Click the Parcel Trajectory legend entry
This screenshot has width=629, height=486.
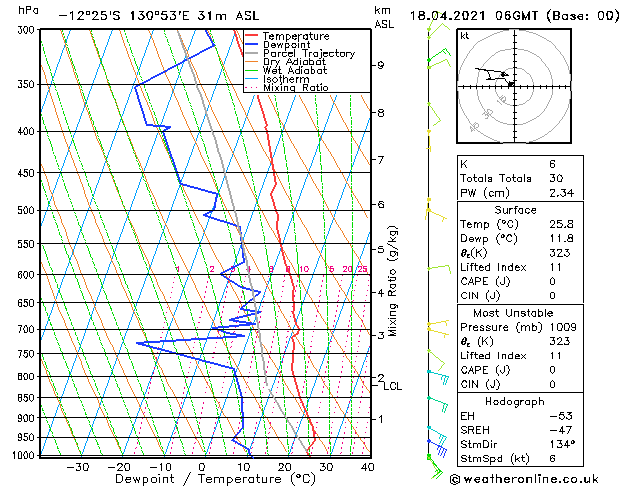point(309,53)
